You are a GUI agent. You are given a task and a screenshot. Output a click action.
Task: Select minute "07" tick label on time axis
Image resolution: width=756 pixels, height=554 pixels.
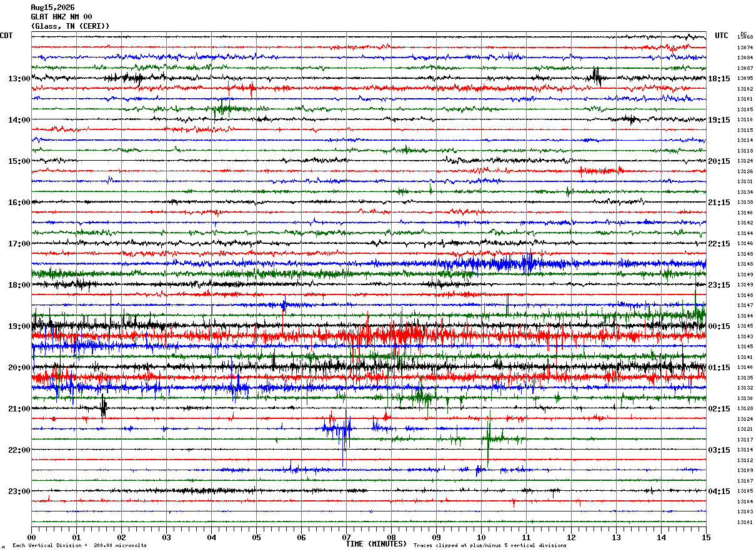(346, 538)
